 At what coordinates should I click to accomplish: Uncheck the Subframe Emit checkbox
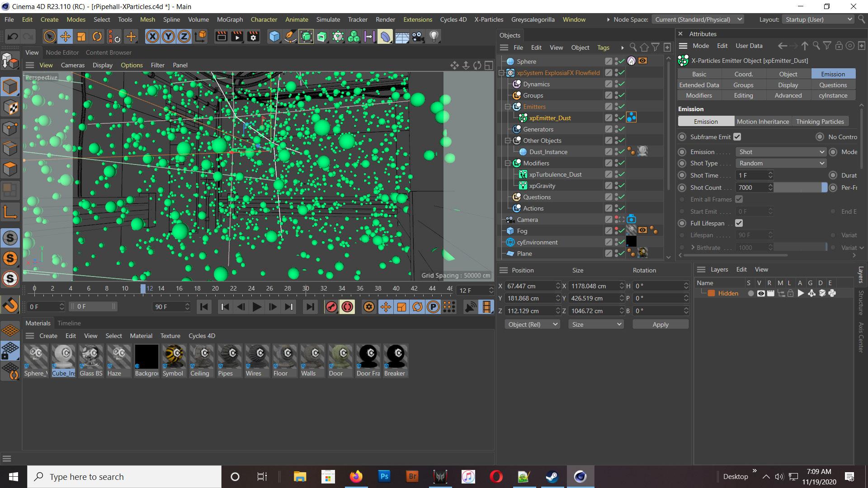coord(737,137)
